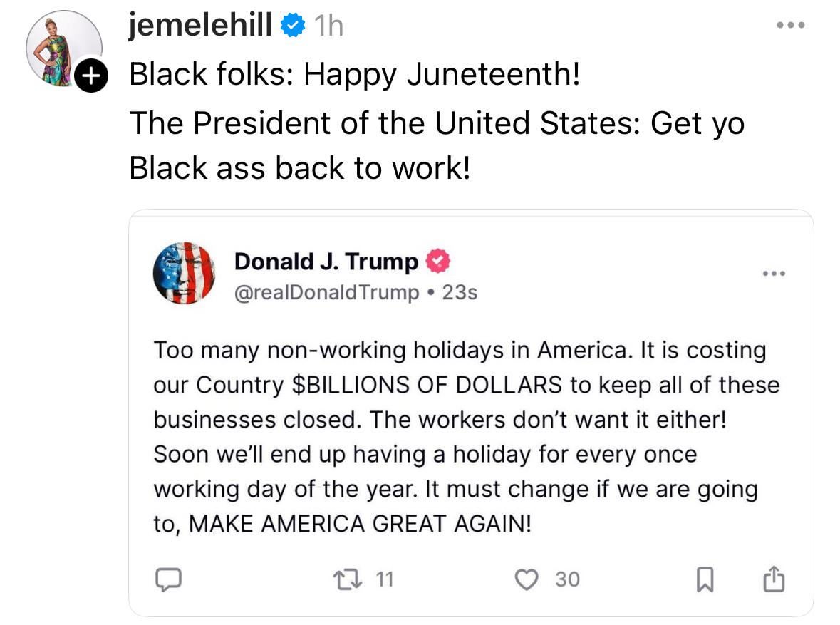Click the share upload icon

pos(774,580)
